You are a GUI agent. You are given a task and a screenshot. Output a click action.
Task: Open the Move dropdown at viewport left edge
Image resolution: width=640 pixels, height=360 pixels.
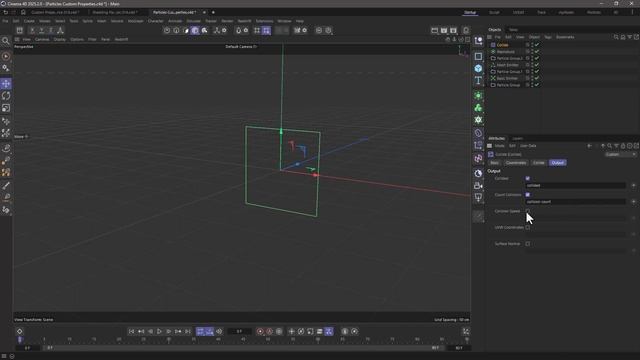click(21, 137)
